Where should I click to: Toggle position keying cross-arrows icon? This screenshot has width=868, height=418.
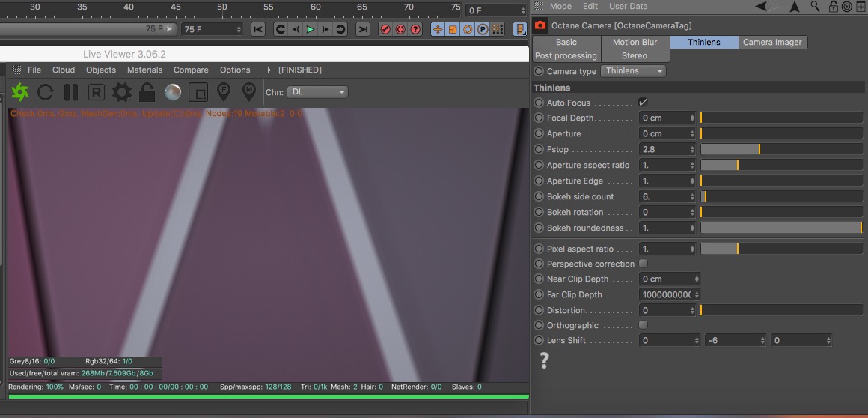438,29
